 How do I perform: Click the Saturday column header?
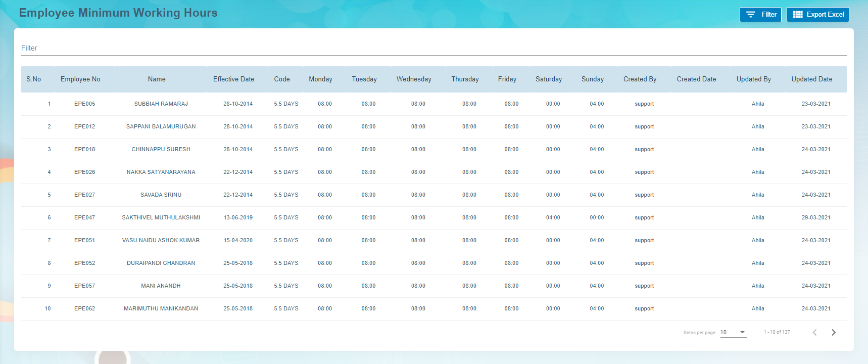coord(548,79)
